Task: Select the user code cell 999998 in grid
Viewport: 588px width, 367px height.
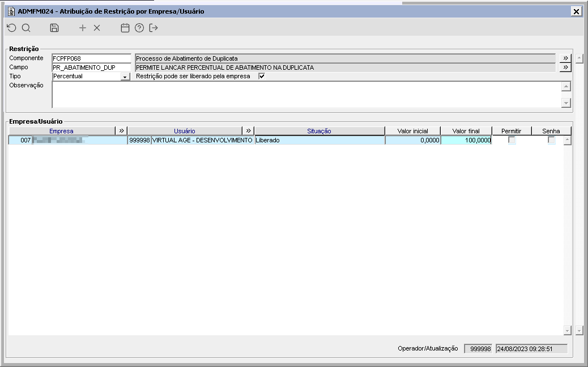Action: point(139,140)
